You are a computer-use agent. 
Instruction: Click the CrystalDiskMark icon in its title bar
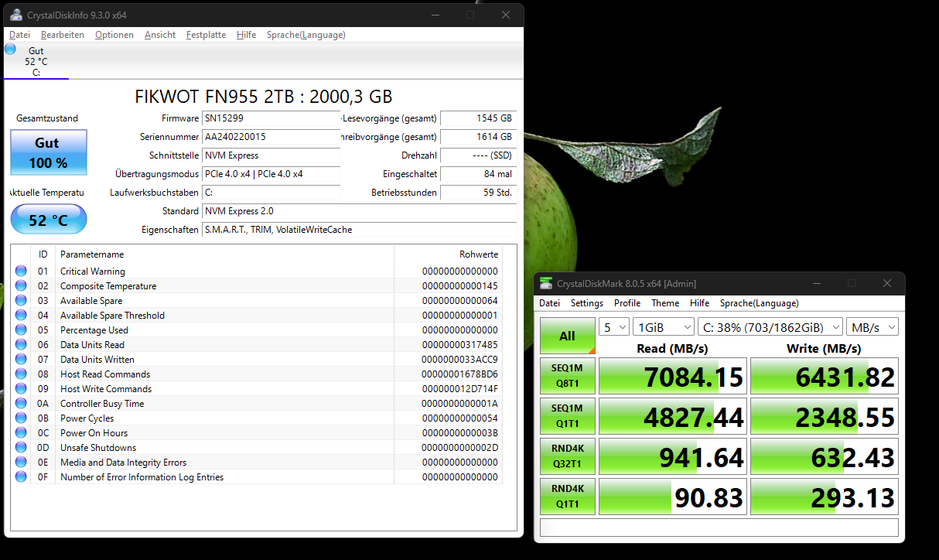click(x=545, y=283)
